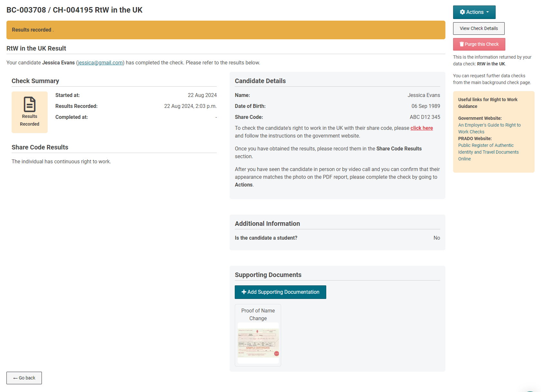Click the Share Code Results heading
The height and width of the screenshot is (392, 541).
tap(40, 148)
